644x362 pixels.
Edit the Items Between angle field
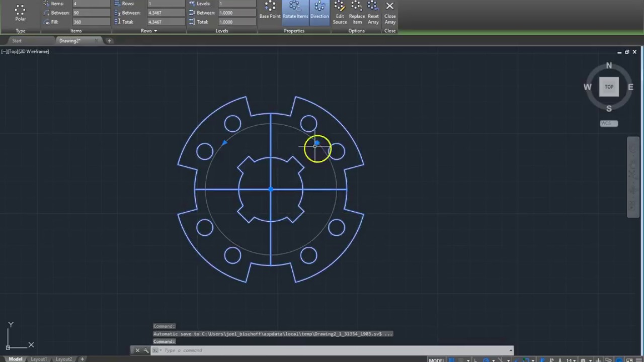(x=91, y=13)
